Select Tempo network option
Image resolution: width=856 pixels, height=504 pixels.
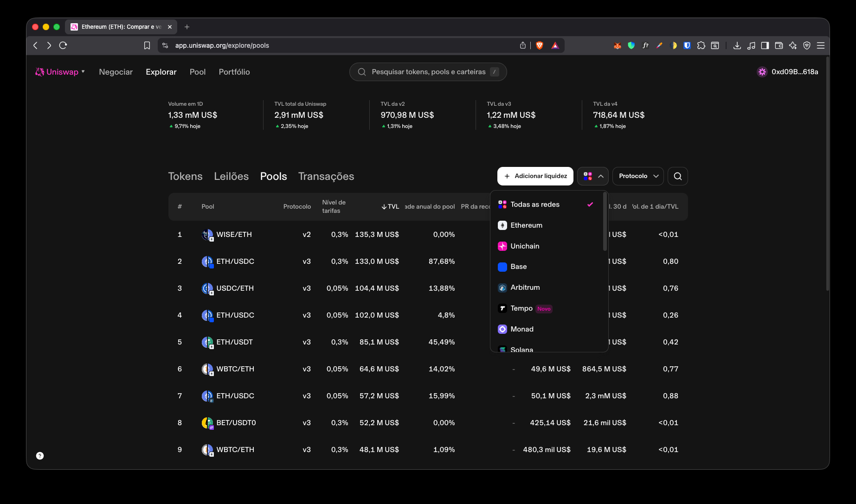(546, 308)
